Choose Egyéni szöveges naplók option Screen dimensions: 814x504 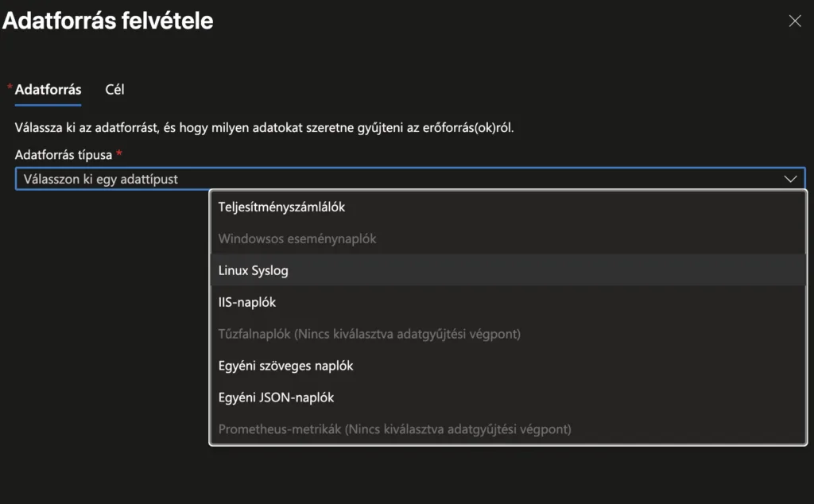pos(285,366)
